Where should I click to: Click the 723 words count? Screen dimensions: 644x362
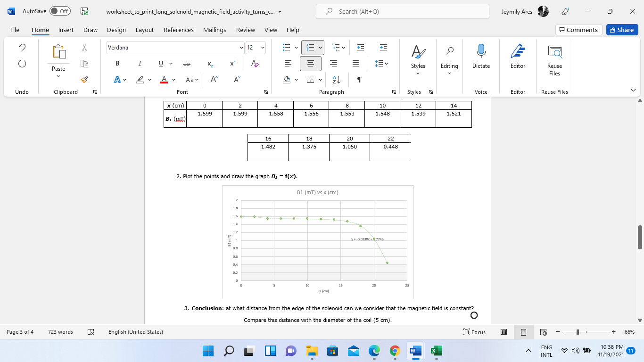click(x=60, y=332)
